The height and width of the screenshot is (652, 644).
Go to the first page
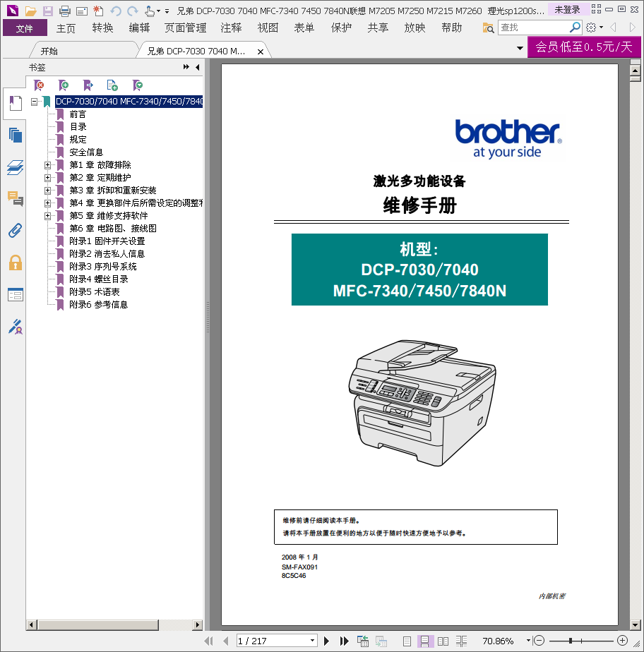click(209, 641)
